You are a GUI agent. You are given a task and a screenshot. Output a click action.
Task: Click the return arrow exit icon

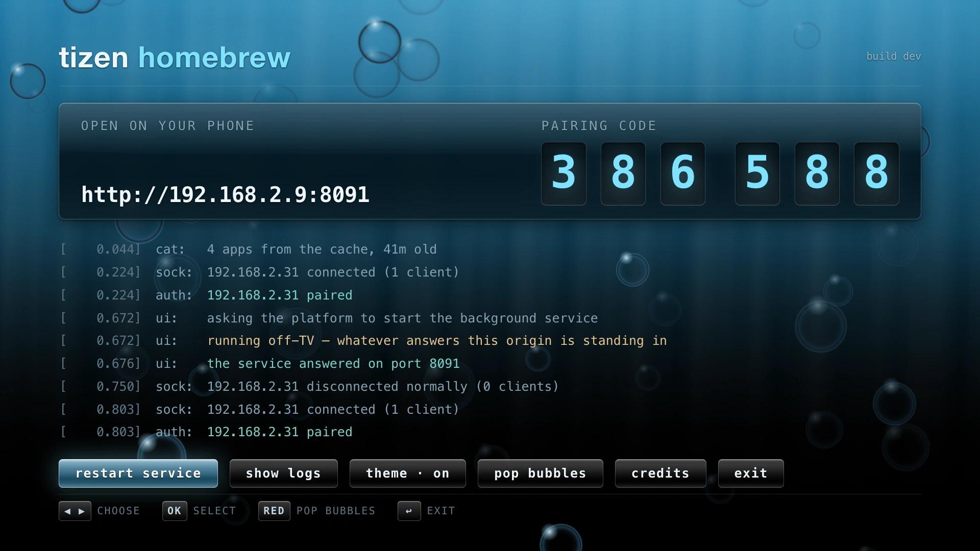(409, 511)
